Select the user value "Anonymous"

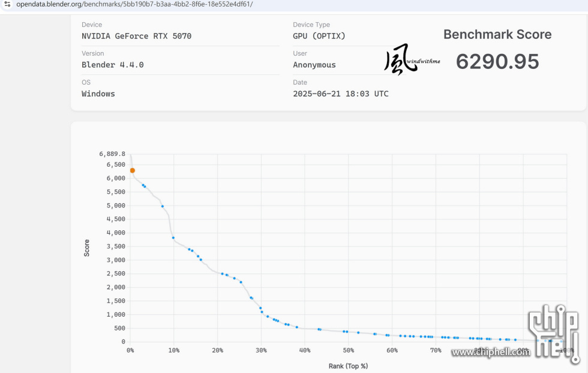(x=314, y=65)
